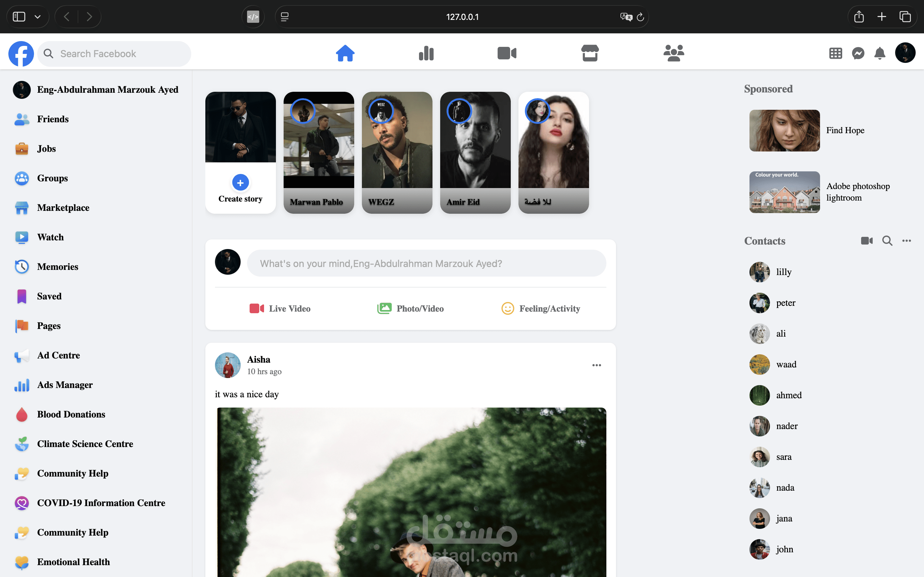Screen dimensions: 924x577
Task: Reload page in browser address bar
Action: [640, 17]
